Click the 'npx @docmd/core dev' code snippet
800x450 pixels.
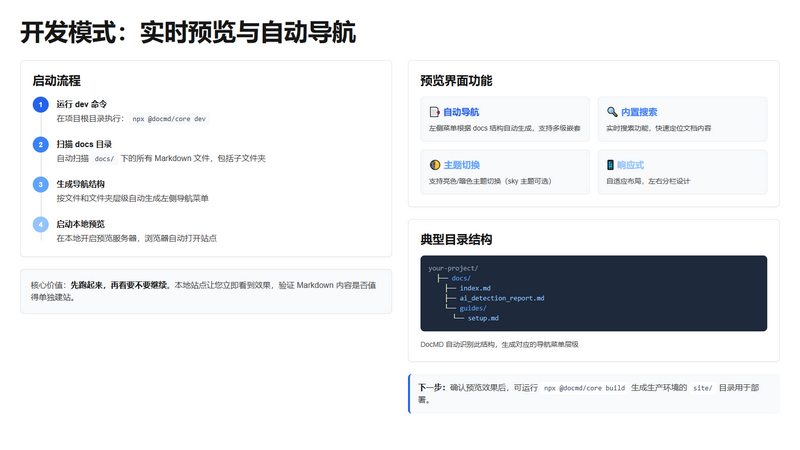tap(169, 119)
